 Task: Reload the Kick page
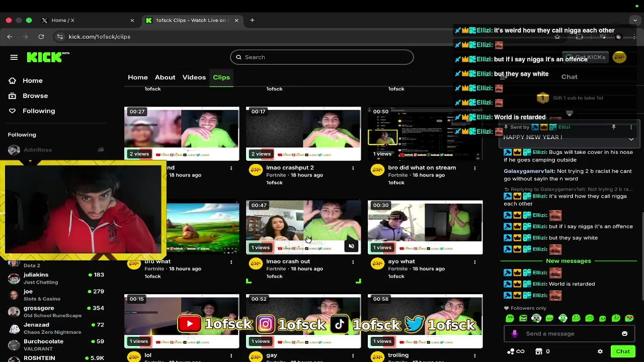41,37
